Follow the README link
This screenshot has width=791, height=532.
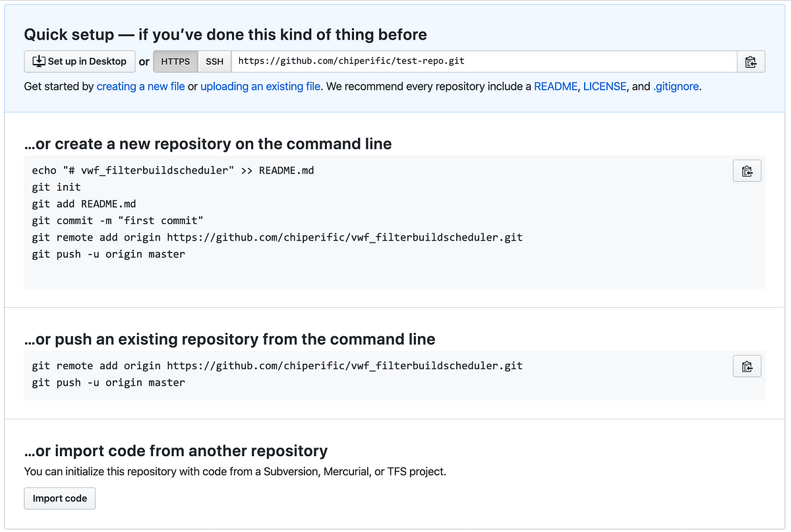click(x=556, y=86)
